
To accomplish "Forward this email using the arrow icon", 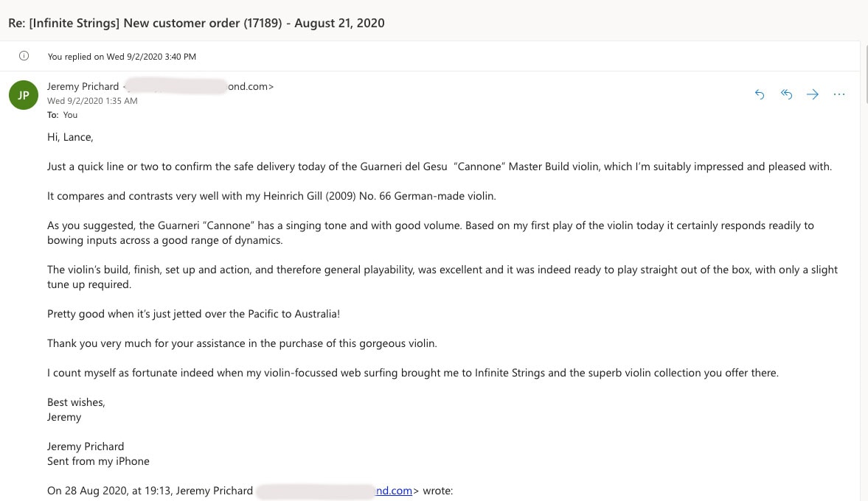I will [x=813, y=94].
